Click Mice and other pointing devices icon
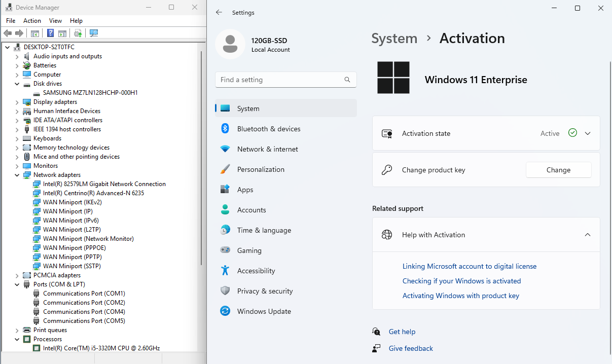 [x=27, y=157]
